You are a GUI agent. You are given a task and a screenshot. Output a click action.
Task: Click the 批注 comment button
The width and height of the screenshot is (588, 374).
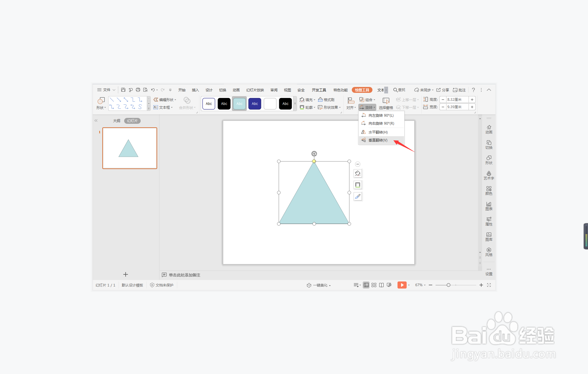pos(459,90)
